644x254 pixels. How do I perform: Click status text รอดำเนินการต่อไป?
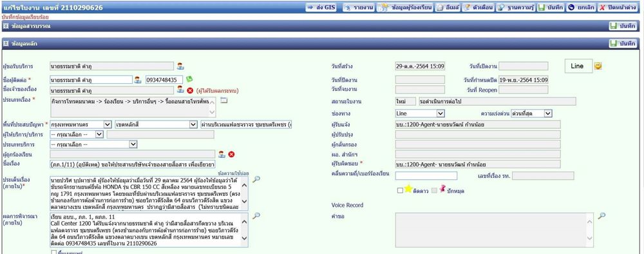[x=497, y=101]
